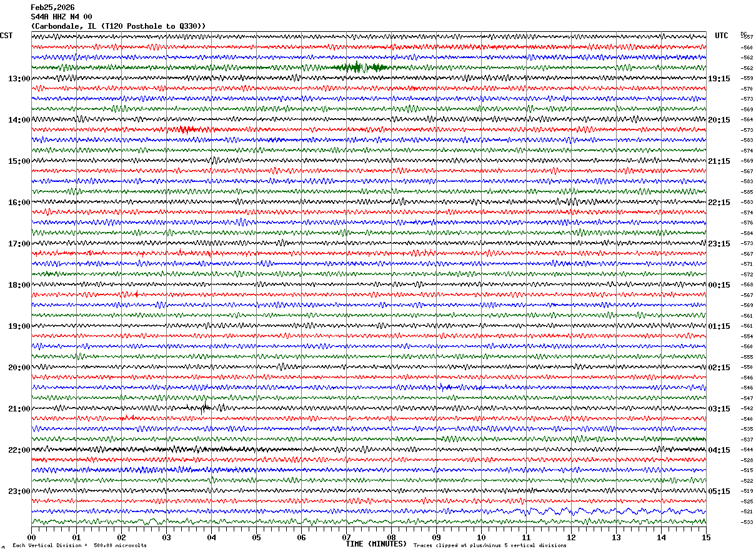Click the 19:15 UTC time label

pyautogui.click(x=719, y=79)
